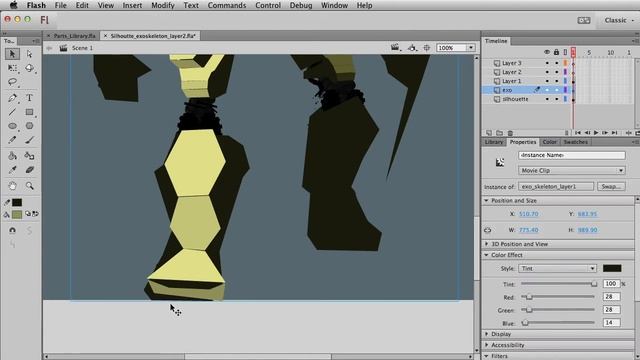This screenshot has width=640, height=360.
Task: Open the Color Effect Style dropdown
Action: (558, 269)
